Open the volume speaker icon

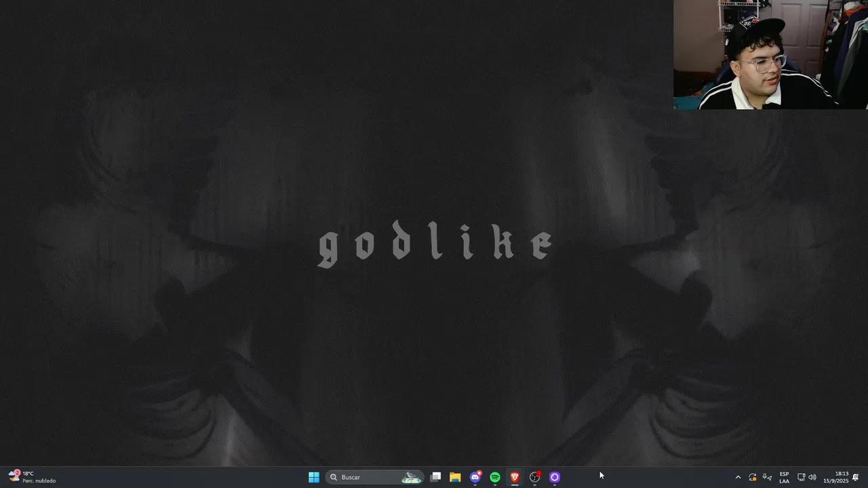coord(812,477)
